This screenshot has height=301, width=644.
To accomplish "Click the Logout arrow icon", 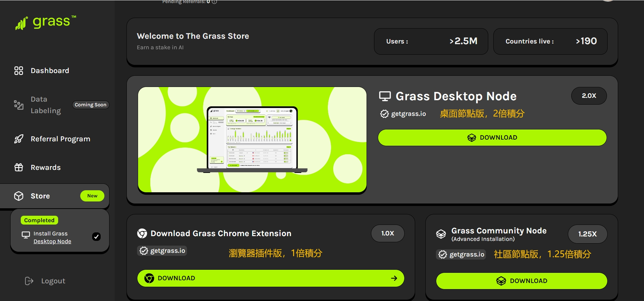I will [x=29, y=281].
